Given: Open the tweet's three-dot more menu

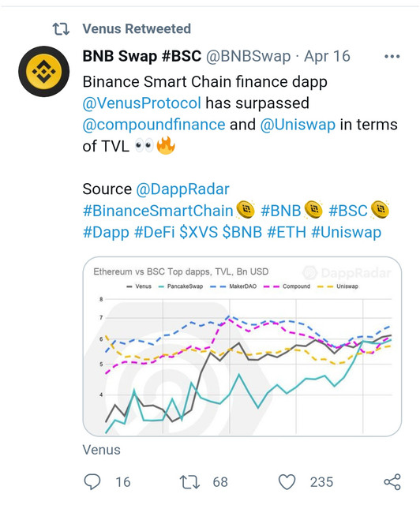Looking at the screenshot, I should 392,56.
